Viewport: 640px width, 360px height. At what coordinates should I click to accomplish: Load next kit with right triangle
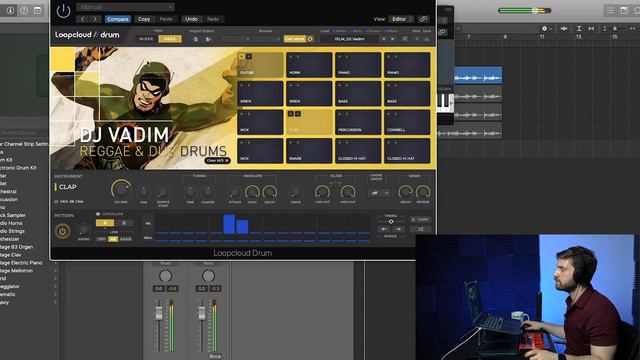[x=393, y=39]
